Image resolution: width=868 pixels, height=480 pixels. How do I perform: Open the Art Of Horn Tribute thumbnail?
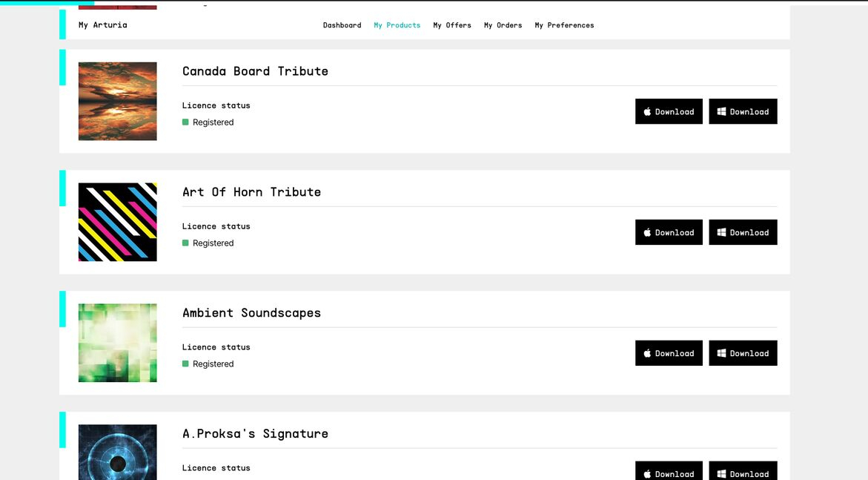coord(118,222)
